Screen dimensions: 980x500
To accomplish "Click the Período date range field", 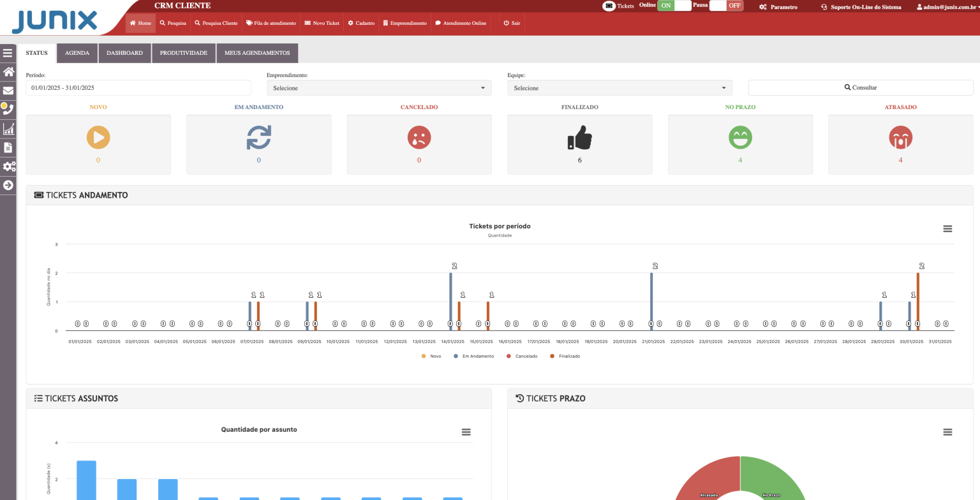I will pos(138,88).
